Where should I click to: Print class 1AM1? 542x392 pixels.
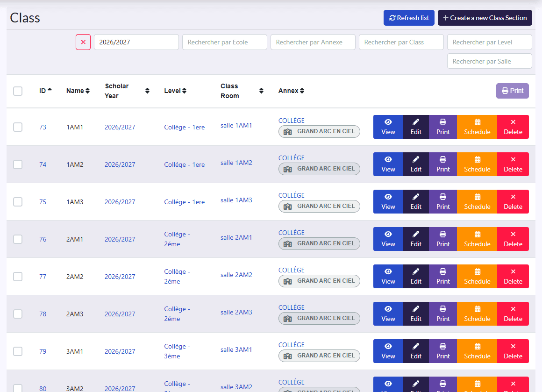point(443,127)
